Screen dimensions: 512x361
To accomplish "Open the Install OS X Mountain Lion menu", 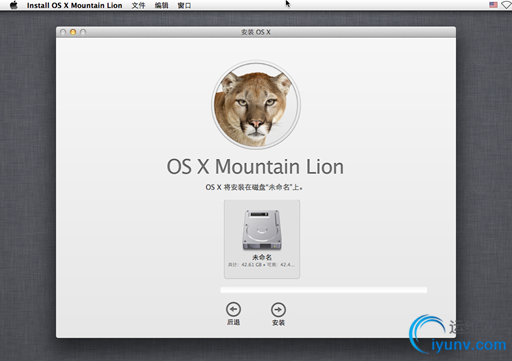I will (x=74, y=5).
